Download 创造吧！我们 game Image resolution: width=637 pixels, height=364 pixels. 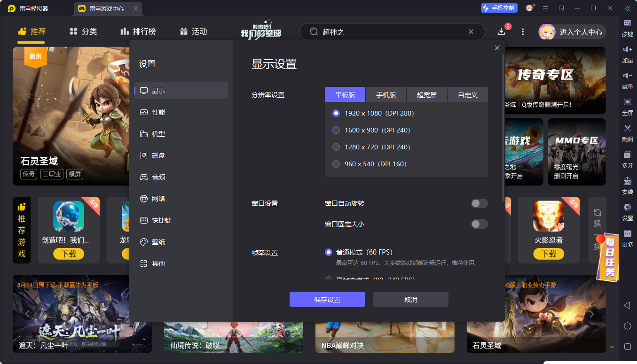pos(69,254)
